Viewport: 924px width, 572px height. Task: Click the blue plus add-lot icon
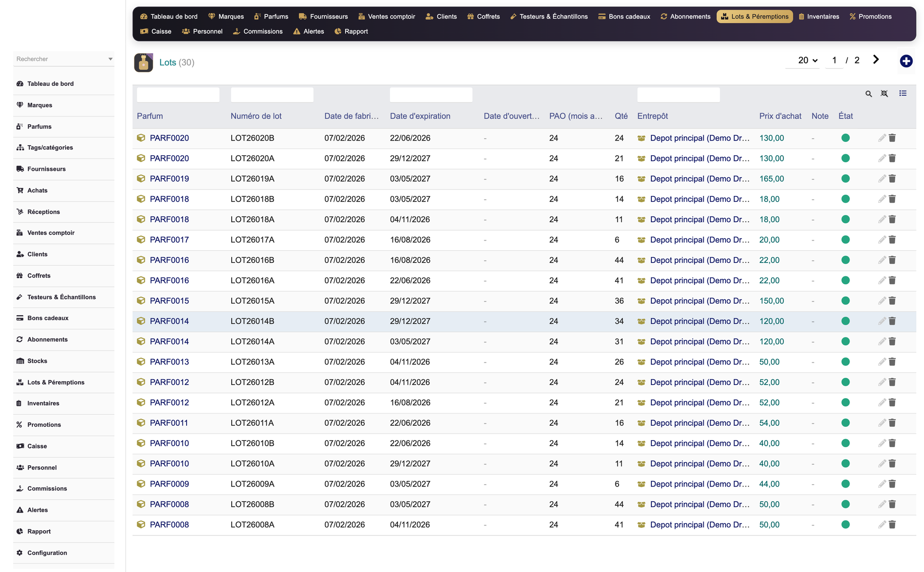click(906, 61)
